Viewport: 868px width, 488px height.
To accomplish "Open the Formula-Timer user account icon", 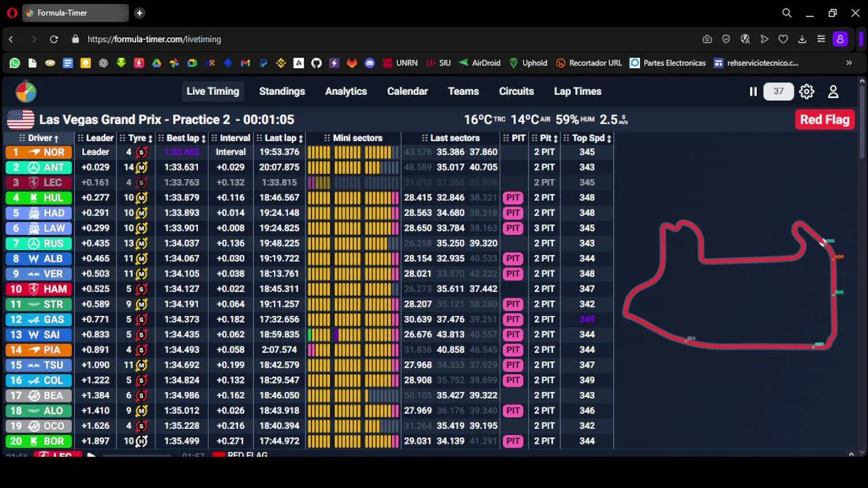I will pos(833,91).
